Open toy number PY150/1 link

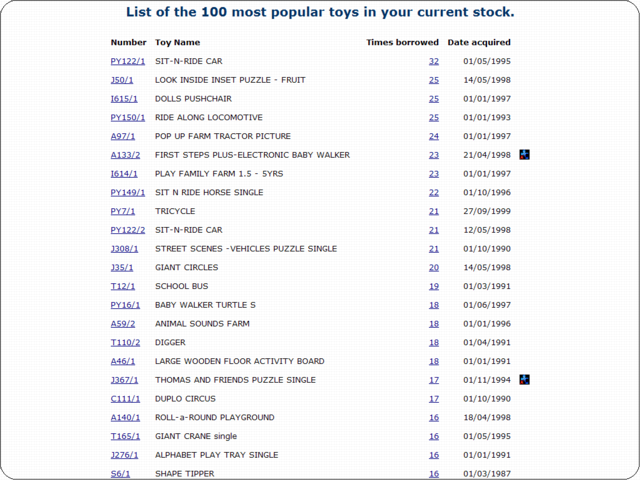point(128,118)
